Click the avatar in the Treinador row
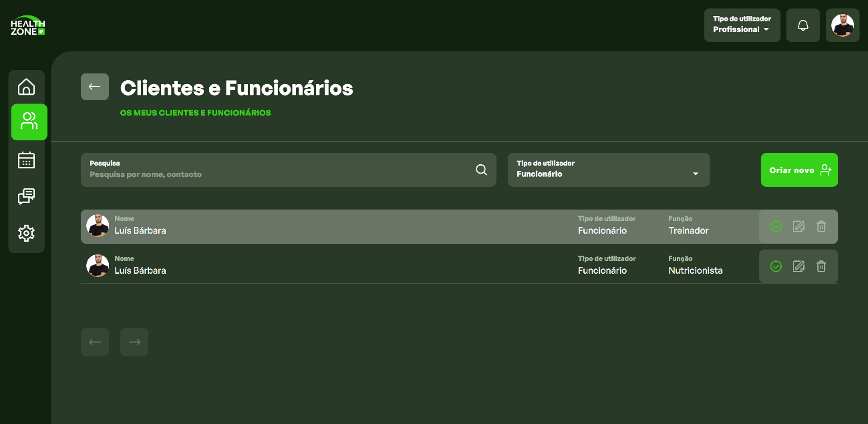 tap(98, 226)
